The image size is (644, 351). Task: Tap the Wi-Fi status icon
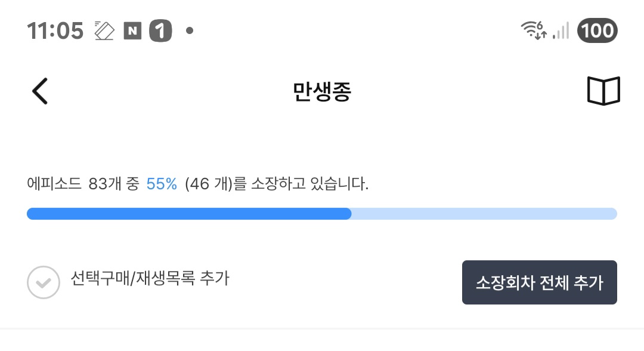[533, 30]
